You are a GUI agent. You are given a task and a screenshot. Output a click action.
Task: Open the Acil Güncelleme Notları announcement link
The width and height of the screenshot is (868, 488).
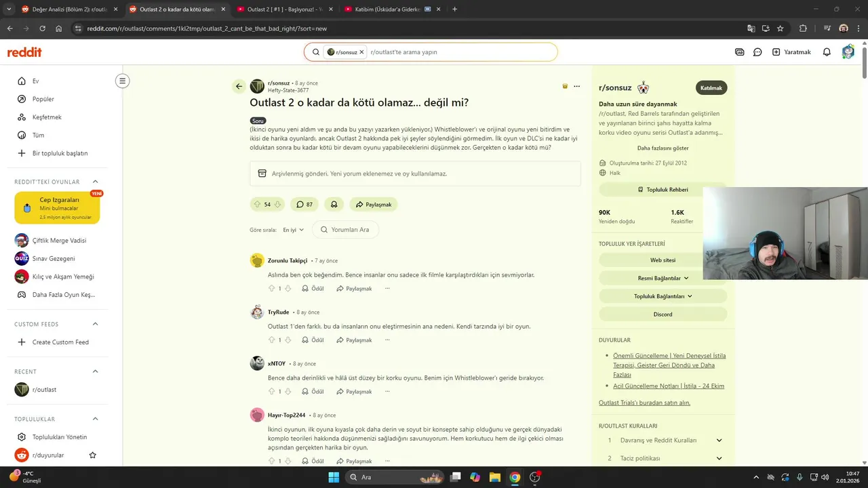coord(669,386)
